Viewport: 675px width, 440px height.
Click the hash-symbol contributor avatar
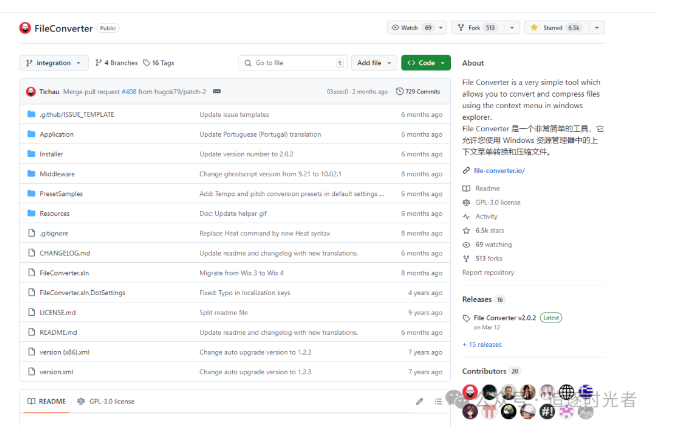[547, 412]
